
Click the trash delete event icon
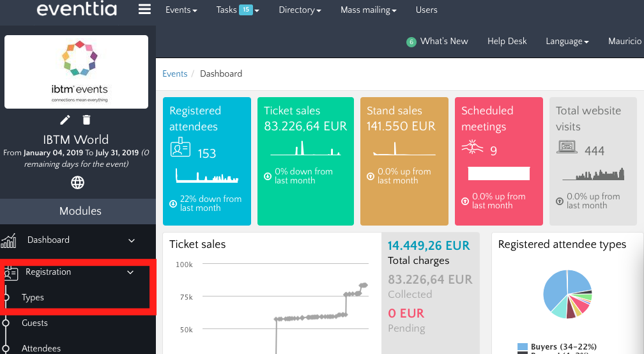tap(87, 120)
